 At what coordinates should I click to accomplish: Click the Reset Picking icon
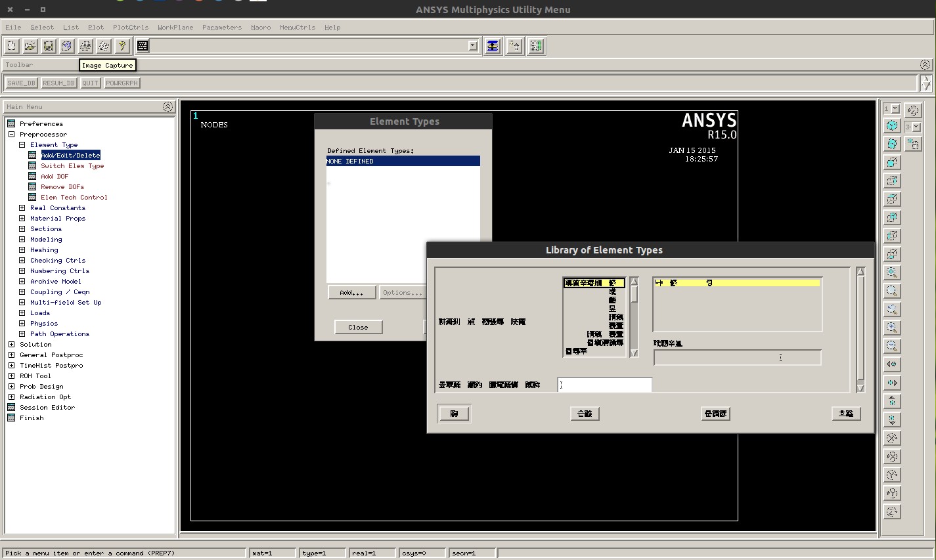[x=514, y=46]
